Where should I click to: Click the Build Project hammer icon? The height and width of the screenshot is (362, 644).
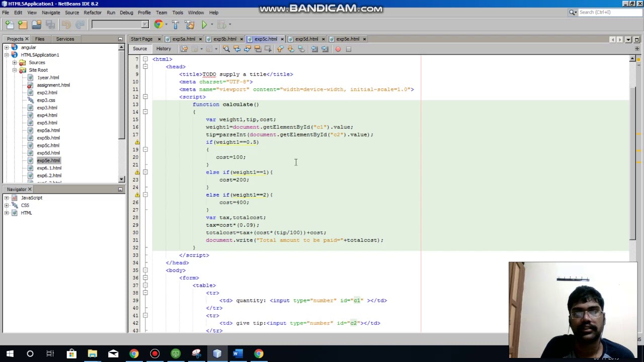pyautogui.click(x=175, y=24)
